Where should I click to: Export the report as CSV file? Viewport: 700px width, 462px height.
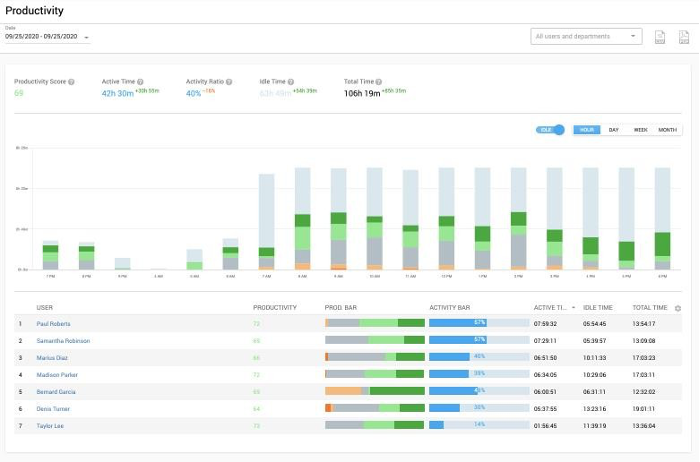660,37
